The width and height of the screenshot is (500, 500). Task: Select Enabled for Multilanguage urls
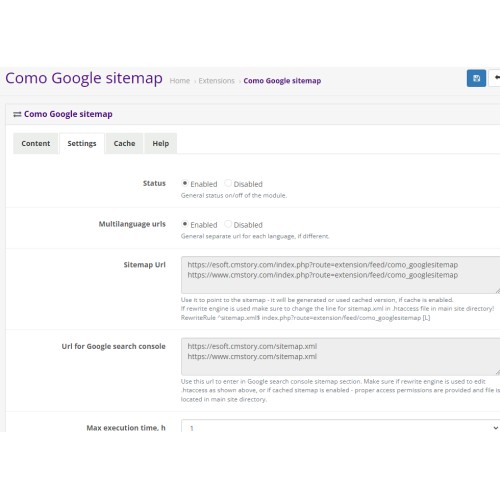[185, 224]
